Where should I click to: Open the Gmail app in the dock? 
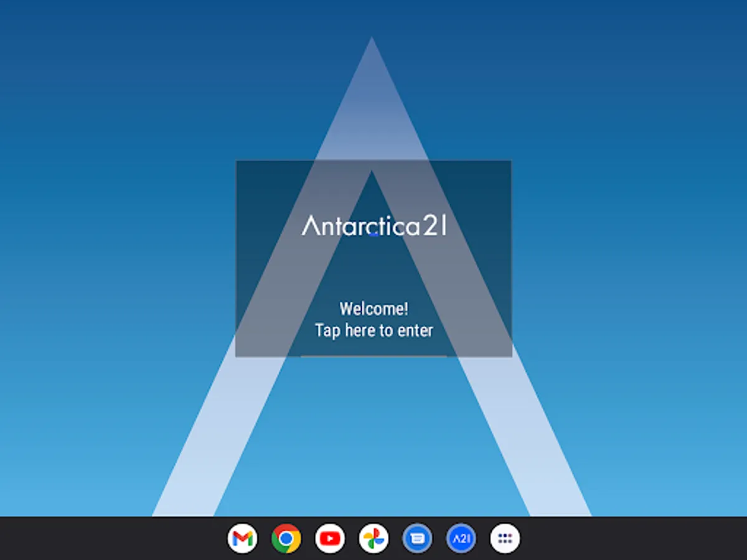242,538
